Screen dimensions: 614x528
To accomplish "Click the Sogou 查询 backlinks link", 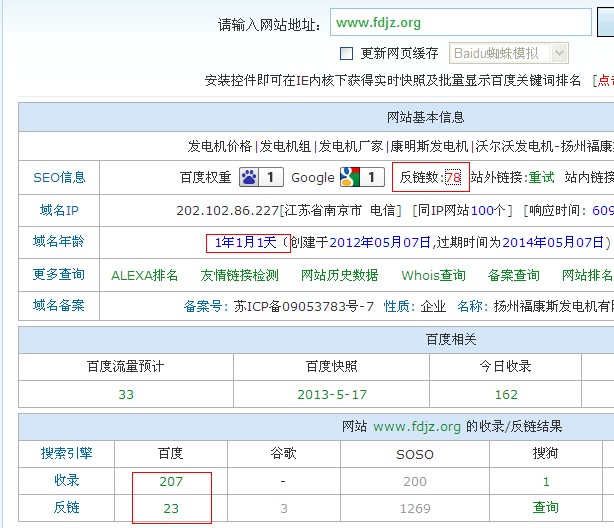I will point(545,508).
